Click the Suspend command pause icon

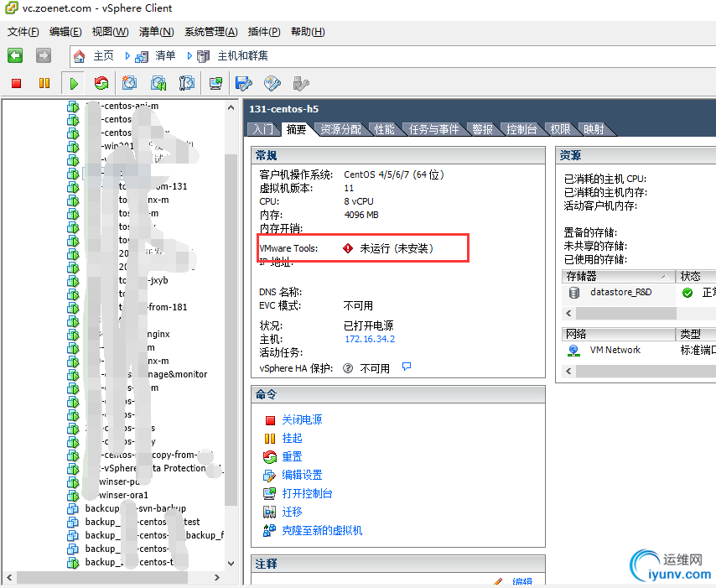[x=270, y=439]
